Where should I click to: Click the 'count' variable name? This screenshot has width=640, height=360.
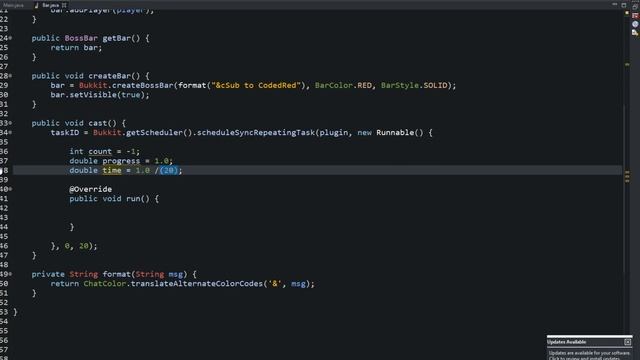click(x=100, y=151)
